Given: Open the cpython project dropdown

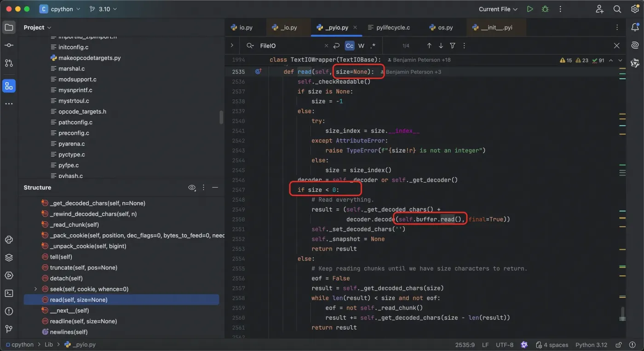Looking at the screenshot, I should (59, 9).
